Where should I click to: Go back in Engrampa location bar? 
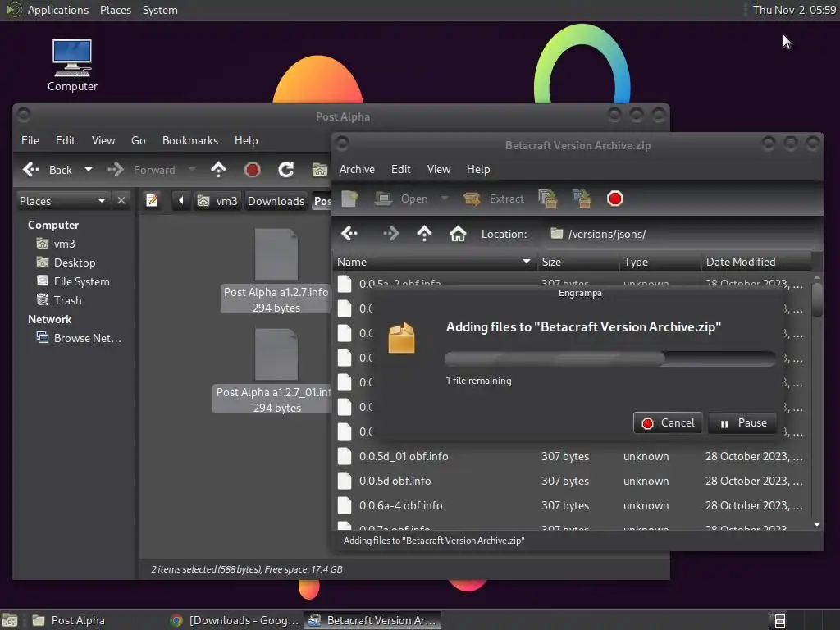(x=349, y=234)
